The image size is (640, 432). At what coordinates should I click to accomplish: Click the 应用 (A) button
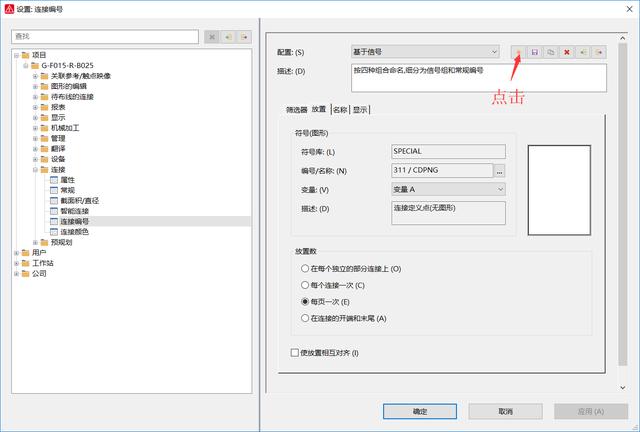(591, 411)
